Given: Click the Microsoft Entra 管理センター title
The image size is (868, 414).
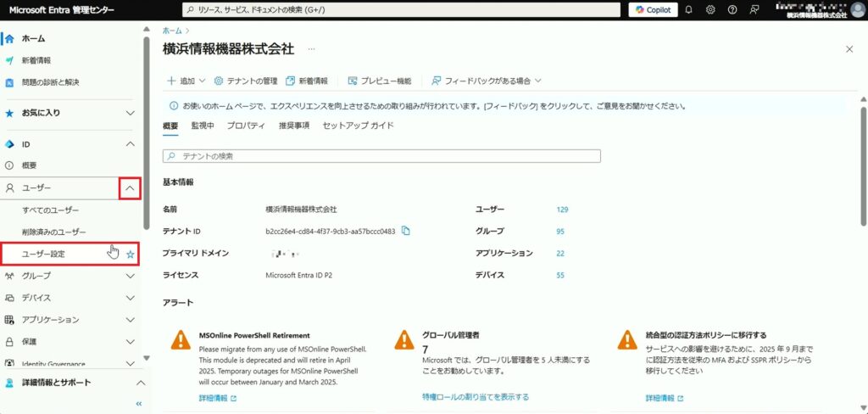Looking at the screenshot, I should [x=62, y=10].
